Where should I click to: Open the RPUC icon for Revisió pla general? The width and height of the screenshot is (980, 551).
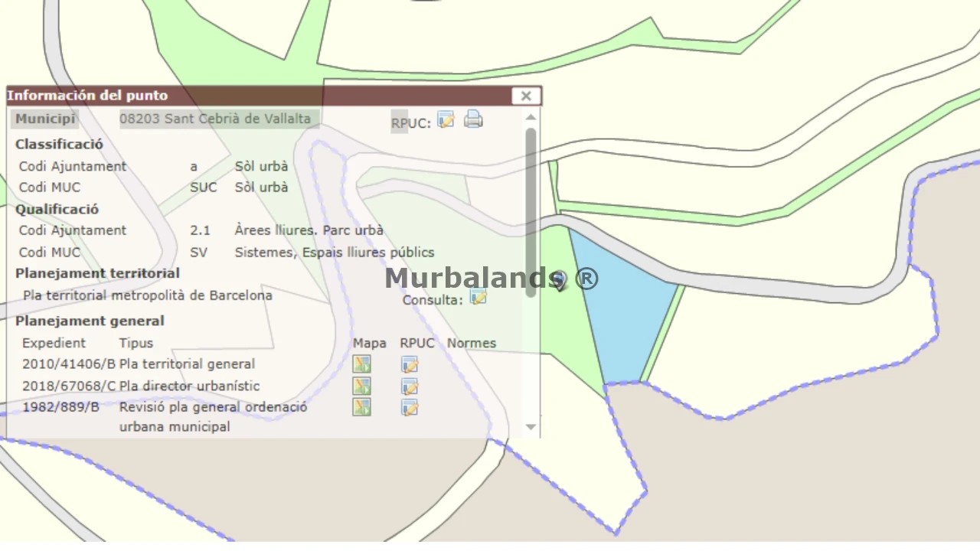[x=410, y=407]
